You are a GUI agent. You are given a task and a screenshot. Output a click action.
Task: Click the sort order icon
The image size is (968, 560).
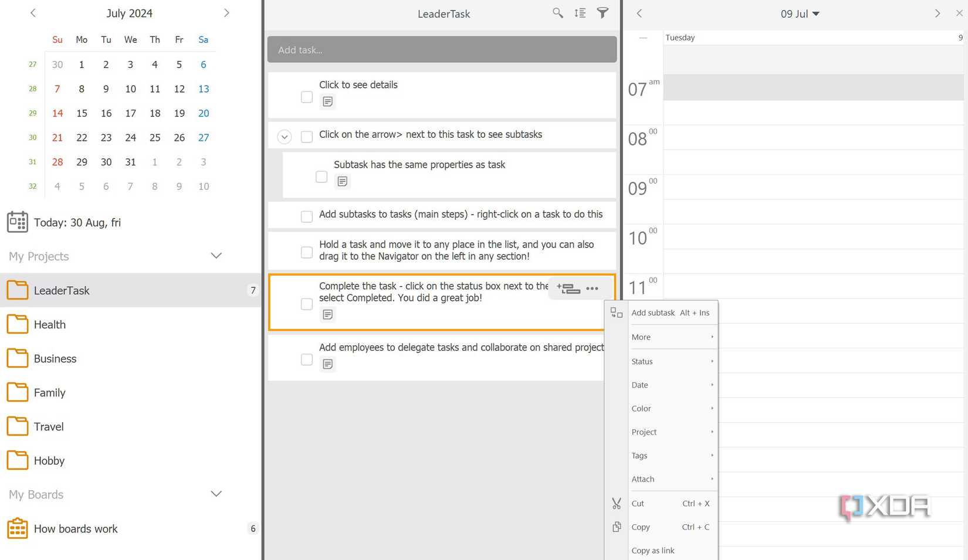click(x=580, y=13)
